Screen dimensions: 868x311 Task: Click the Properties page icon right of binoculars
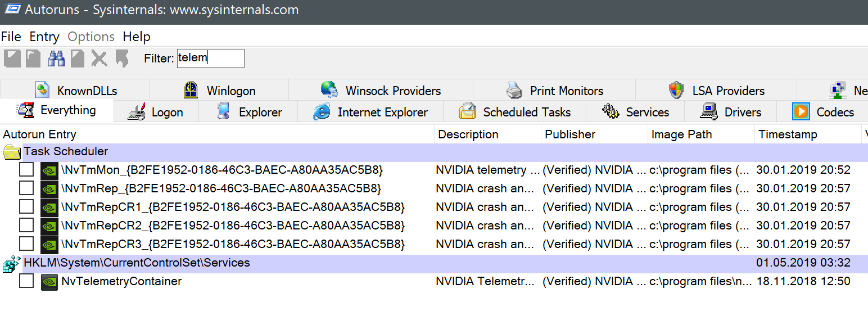(78, 58)
